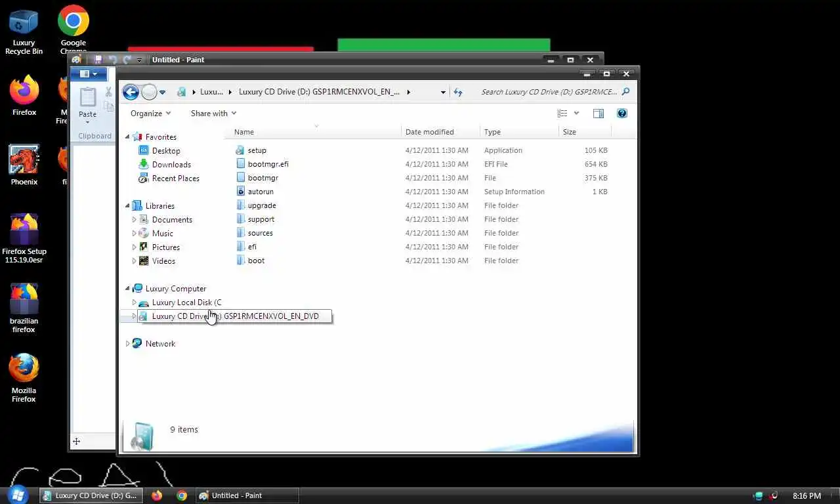Click the Cut scissors icon in Paint
The width and height of the screenshot is (840, 504).
(x=109, y=92)
